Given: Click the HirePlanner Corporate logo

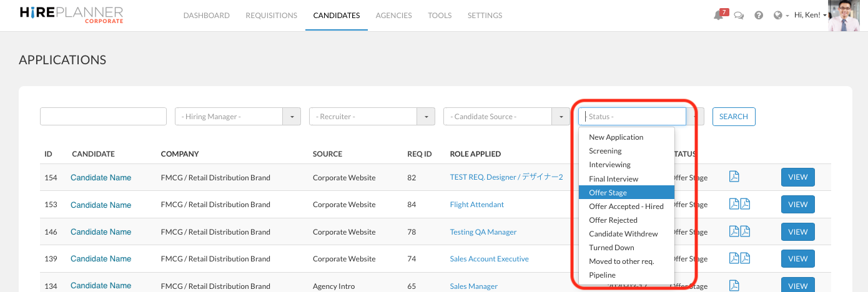Looking at the screenshot, I should (x=71, y=16).
